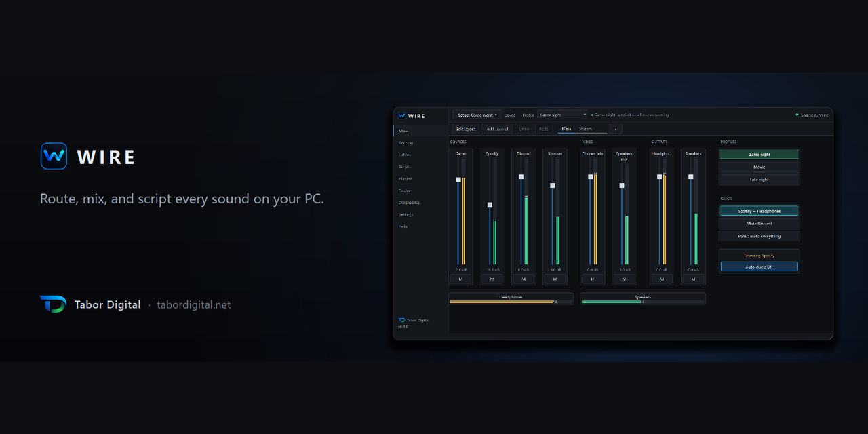Image resolution: width=868 pixels, height=434 pixels.
Task: Mute the Discord source channel
Action: (524, 279)
